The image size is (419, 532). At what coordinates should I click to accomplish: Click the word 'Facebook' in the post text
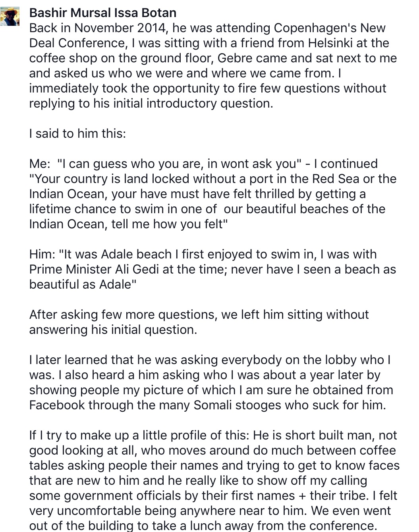(x=57, y=405)
